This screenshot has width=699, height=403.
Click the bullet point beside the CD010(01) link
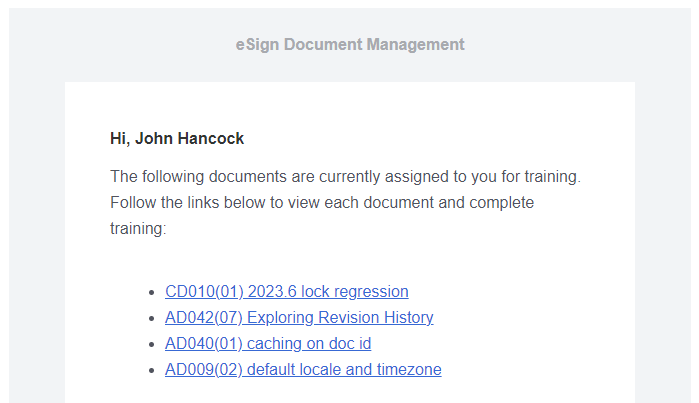[152, 293]
